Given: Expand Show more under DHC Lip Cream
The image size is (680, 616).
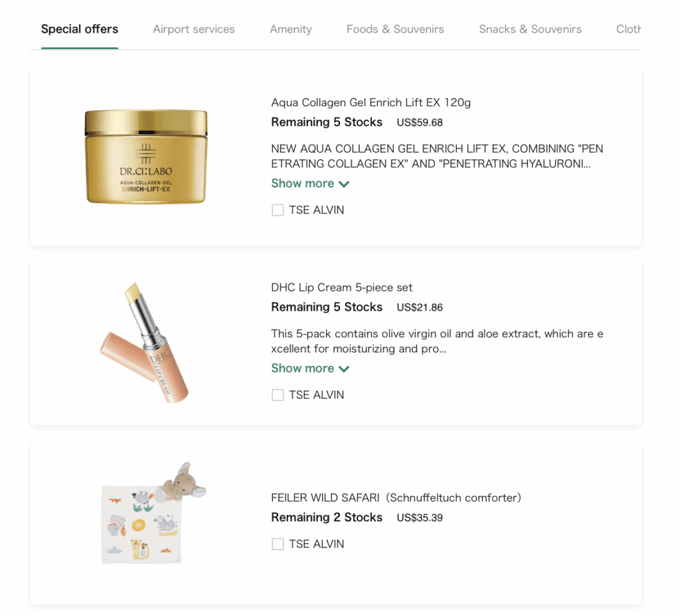Looking at the screenshot, I should pyautogui.click(x=310, y=368).
